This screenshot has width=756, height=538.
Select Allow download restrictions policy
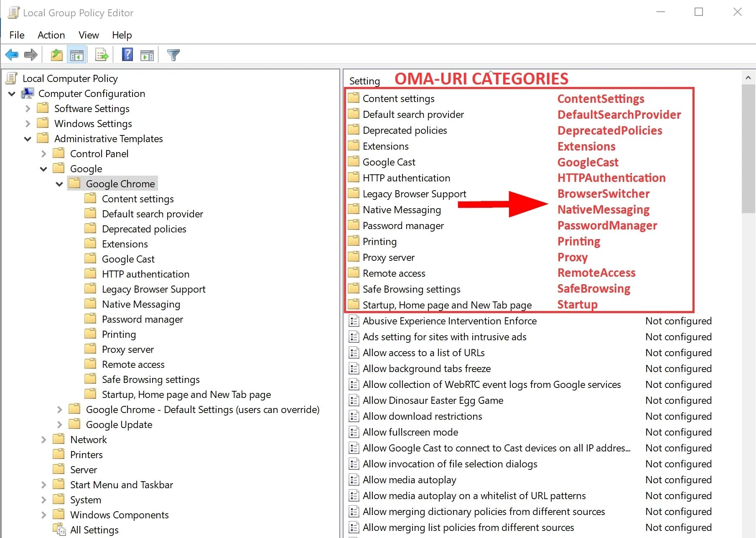tap(422, 416)
